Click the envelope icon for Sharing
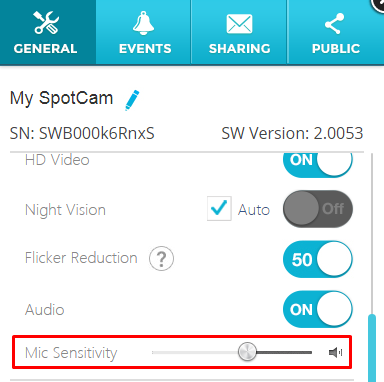The height and width of the screenshot is (382, 384). [239, 24]
